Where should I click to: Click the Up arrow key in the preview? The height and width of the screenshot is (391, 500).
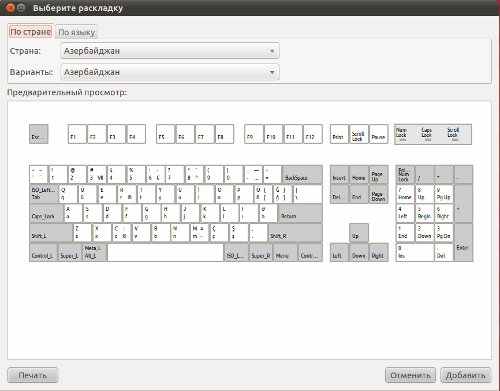pos(359,233)
